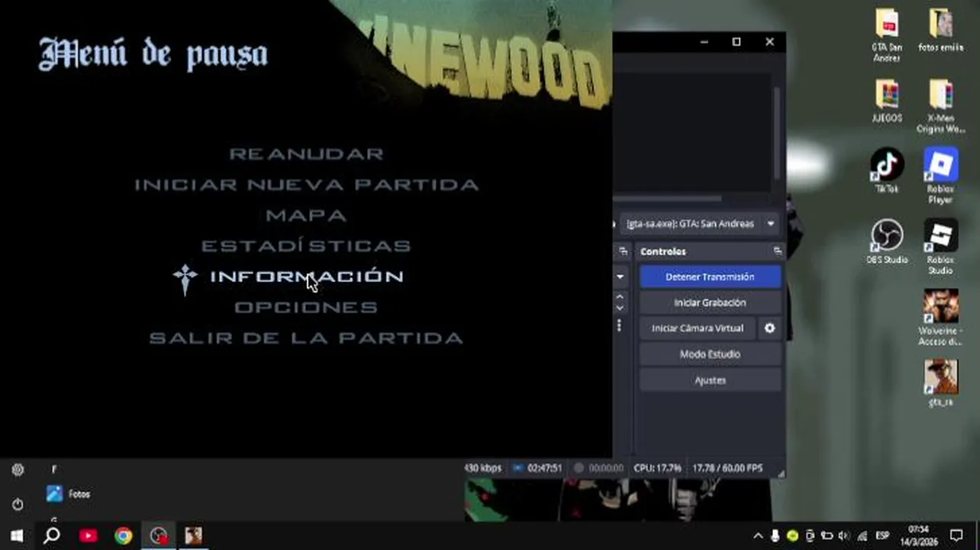Click the down arrow beside Iniciar Grabación
The width and height of the screenshot is (980, 550).
tap(620, 308)
